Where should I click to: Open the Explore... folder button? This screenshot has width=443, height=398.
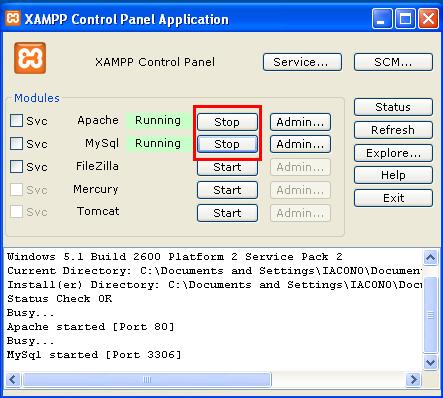(x=393, y=153)
